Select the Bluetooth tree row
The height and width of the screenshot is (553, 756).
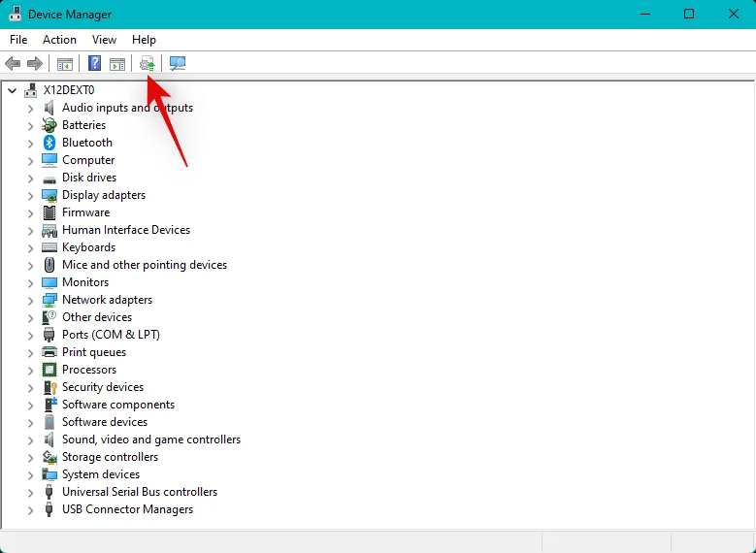(x=86, y=143)
